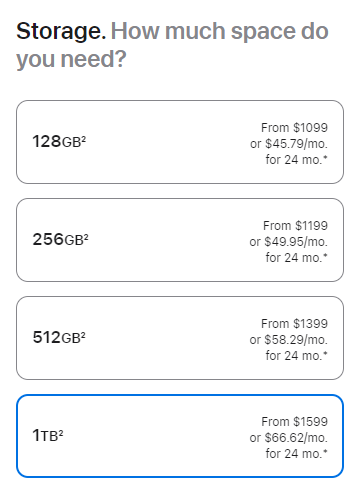Select the highlighted 1TB storage option

180,436
